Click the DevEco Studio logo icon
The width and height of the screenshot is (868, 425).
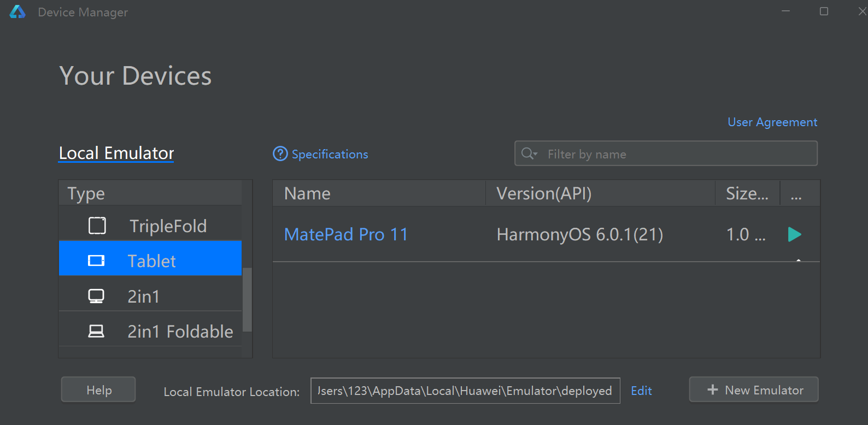click(17, 12)
